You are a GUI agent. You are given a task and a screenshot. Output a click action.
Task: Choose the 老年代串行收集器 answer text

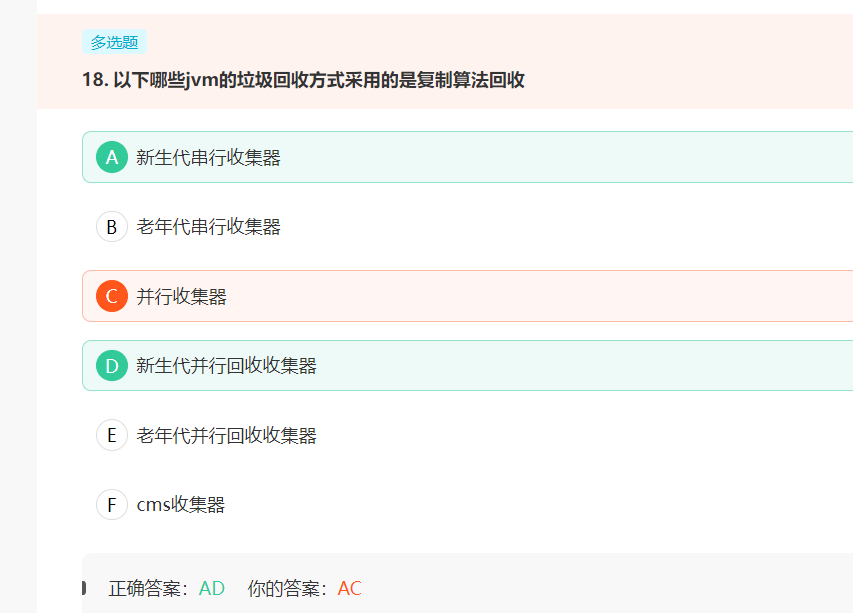coord(208,227)
